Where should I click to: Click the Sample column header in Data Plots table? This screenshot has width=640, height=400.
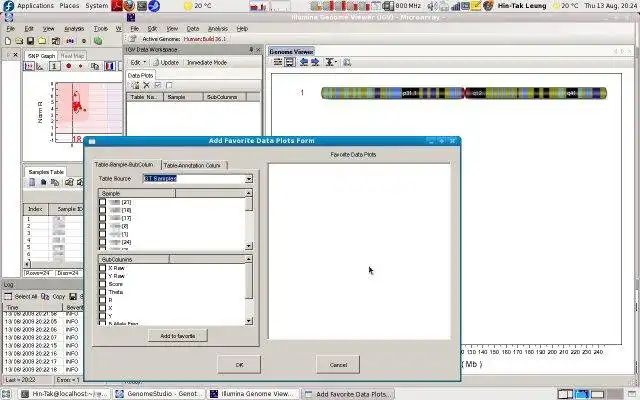(x=183, y=97)
